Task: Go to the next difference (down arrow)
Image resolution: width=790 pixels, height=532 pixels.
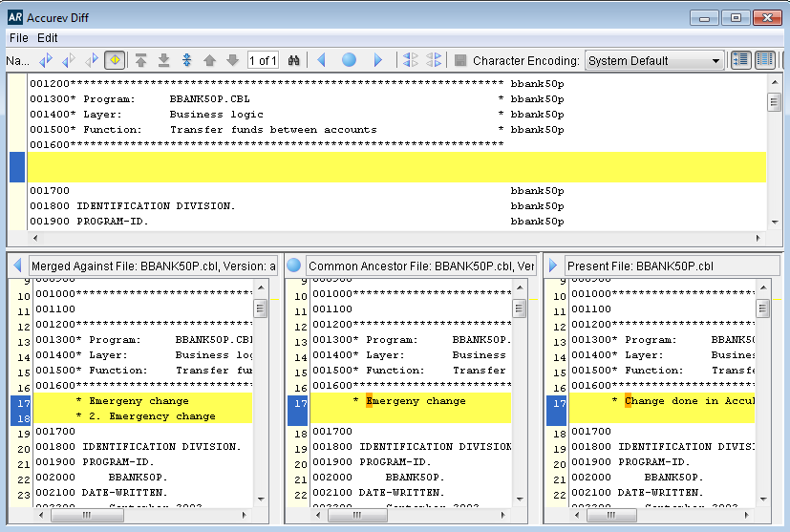Action: pos(232,60)
